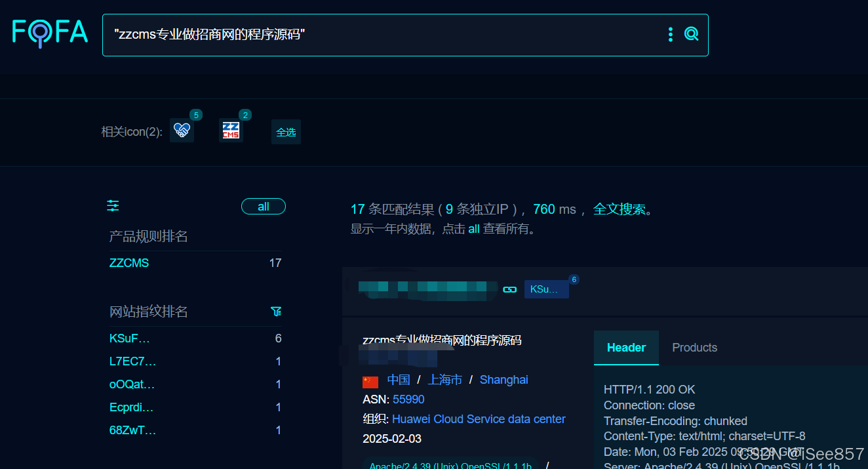Select the ZZCMS favicon filter
The height and width of the screenshot is (469, 868).
click(x=231, y=131)
